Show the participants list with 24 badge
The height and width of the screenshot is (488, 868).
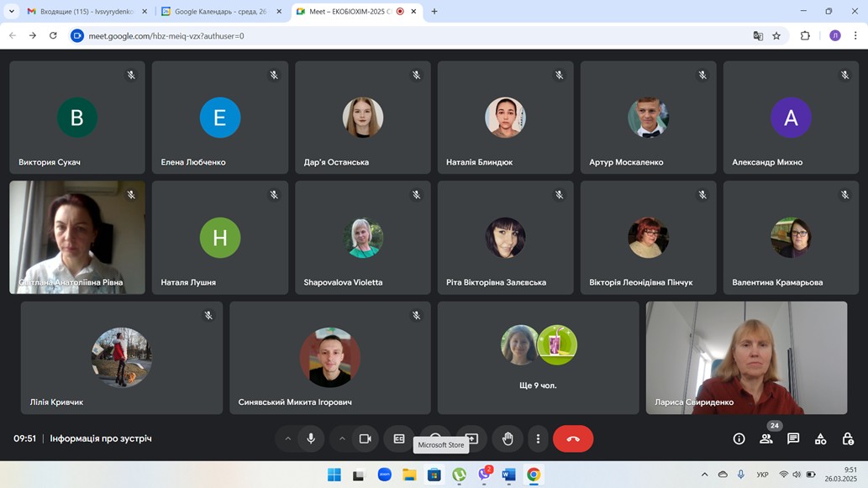click(x=766, y=438)
